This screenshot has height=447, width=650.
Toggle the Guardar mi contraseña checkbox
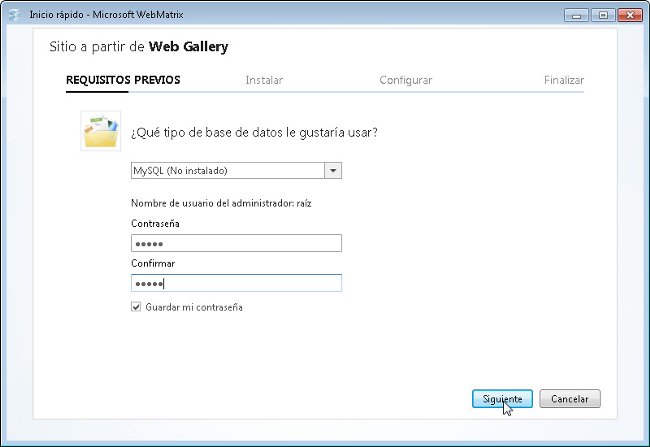coord(136,307)
